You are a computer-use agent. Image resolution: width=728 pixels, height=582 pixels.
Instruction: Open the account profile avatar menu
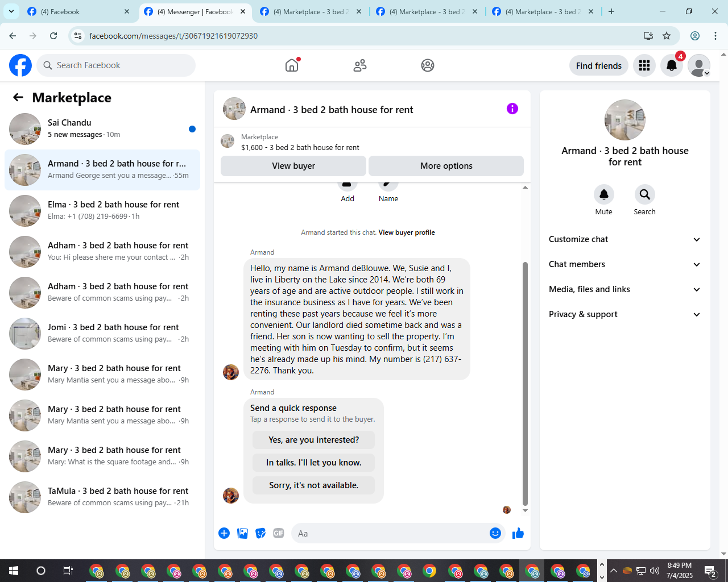pyautogui.click(x=699, y=65)
